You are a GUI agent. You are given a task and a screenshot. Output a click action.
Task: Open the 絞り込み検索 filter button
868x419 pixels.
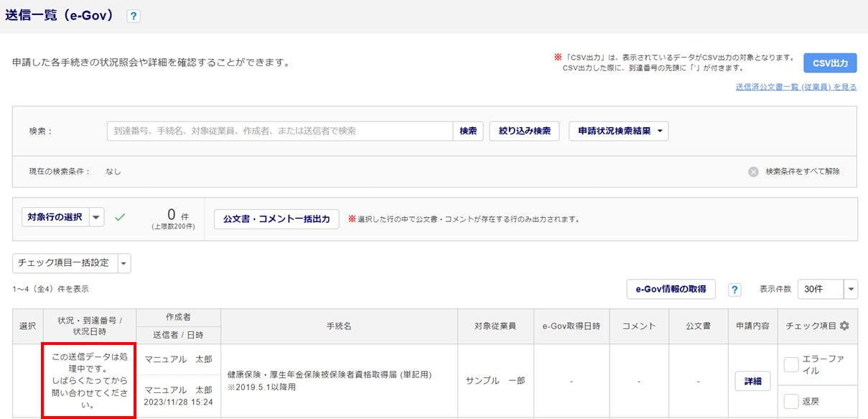tap(524, 131)
